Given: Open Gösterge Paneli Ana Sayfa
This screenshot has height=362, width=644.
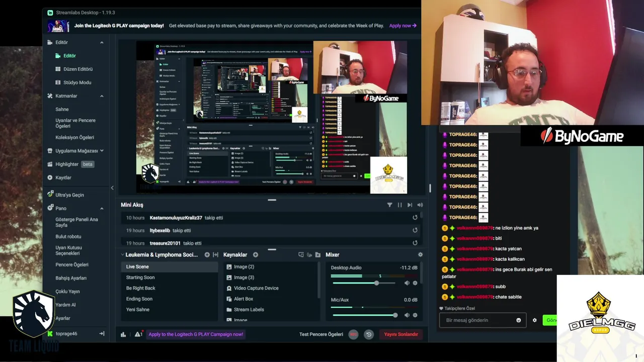Looking at the screenshot, I should [x=76, y=222].
